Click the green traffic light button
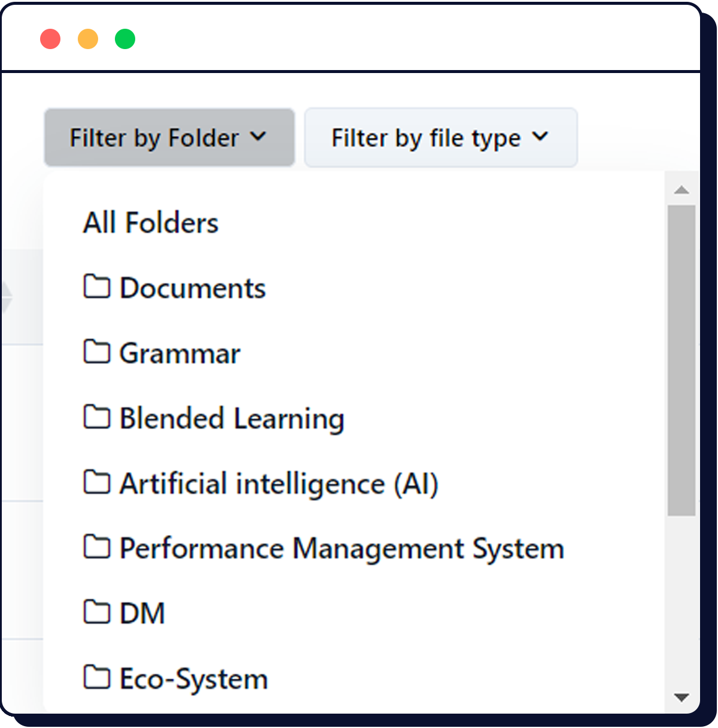This screenshot has height=728, width=718. tap(125, 39)
